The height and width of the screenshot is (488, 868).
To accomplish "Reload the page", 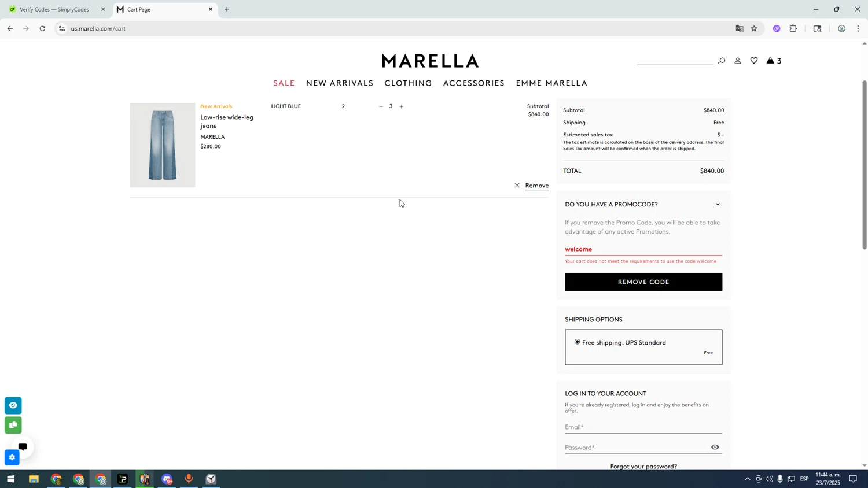I will point(42,28).
